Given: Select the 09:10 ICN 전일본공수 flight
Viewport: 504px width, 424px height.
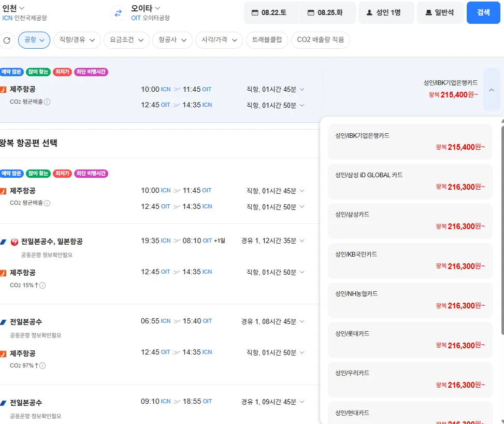Looking at the screenshot, I should pos(160,405).
